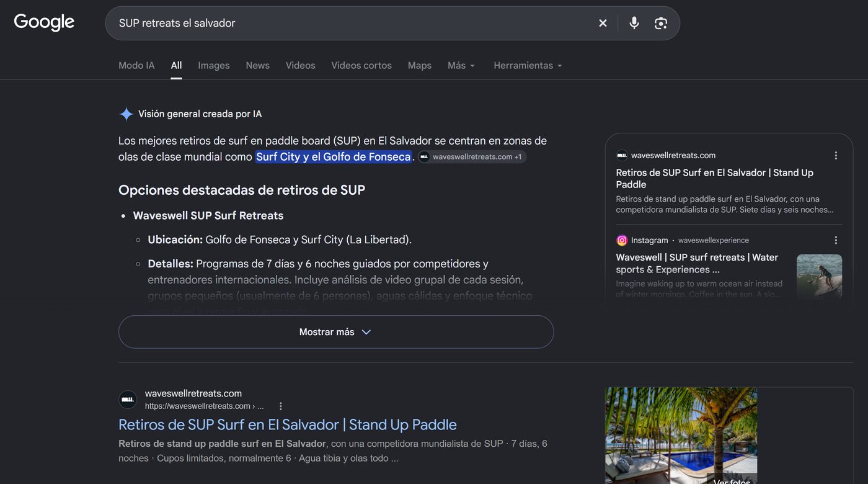Screen dimensions: 868x484
Task: Click sidebar 'Retiros de SUP Surf en El Salvador' title
Action: (714, 178)
